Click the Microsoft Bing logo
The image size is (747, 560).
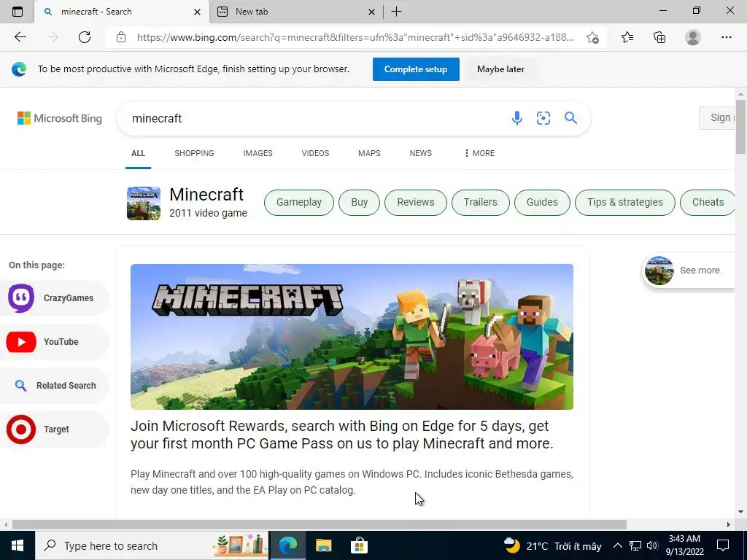pyautogui.click(x=60, y=118)
